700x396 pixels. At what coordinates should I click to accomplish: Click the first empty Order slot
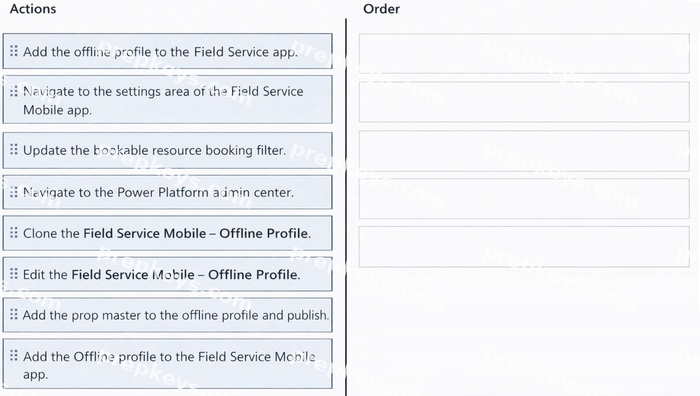(x=524, y=53)
